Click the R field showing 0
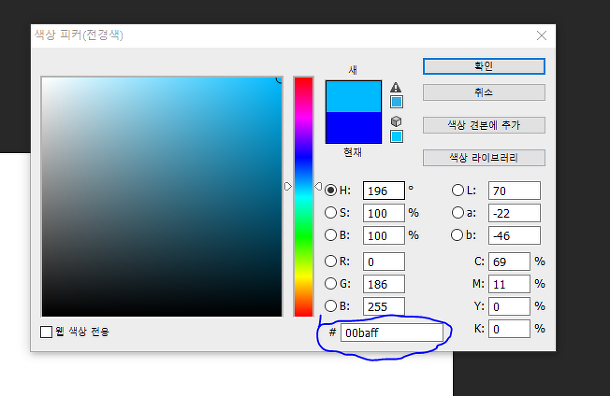 pos(384,261)
